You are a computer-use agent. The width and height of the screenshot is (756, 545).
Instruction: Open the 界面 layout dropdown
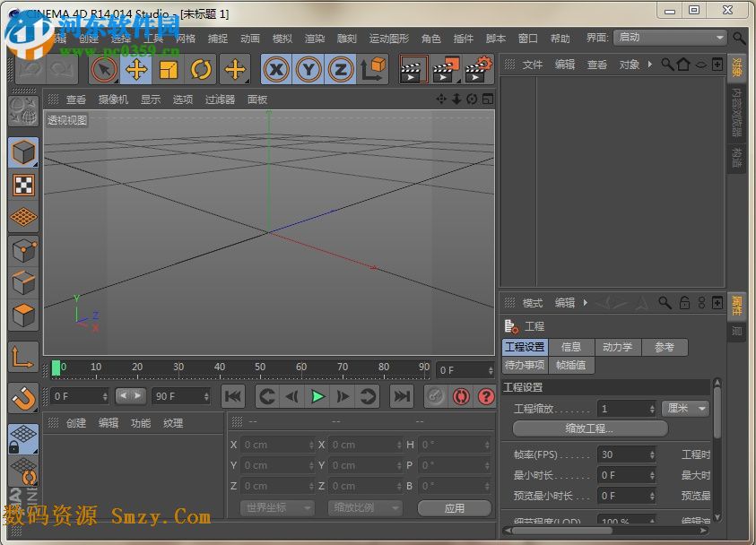pyautogui.click(x=670, y=38)
